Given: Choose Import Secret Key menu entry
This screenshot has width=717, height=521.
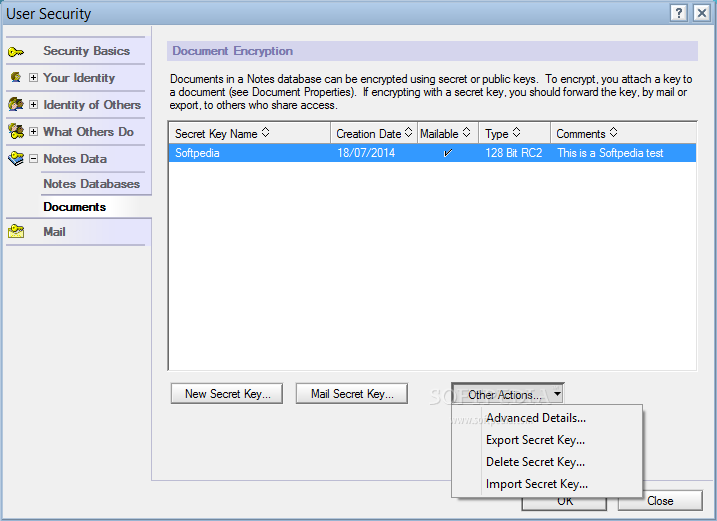Looking at the screenshot, I should point(536,484).
